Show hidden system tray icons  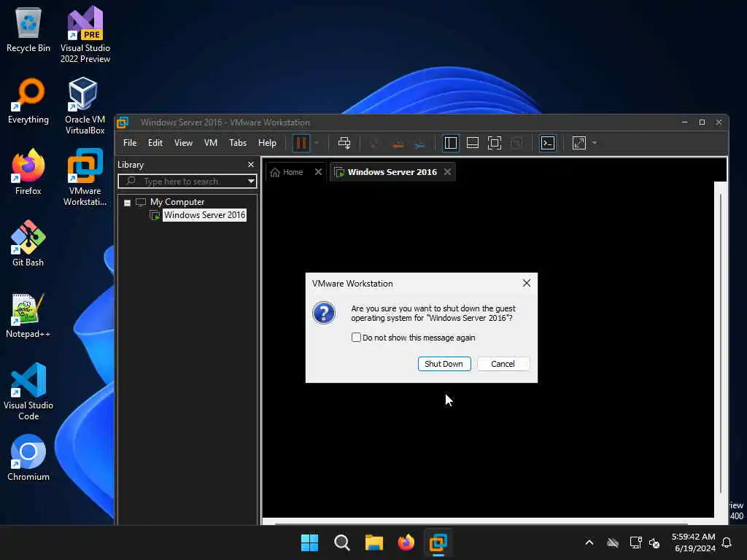(x=589, y=542)
